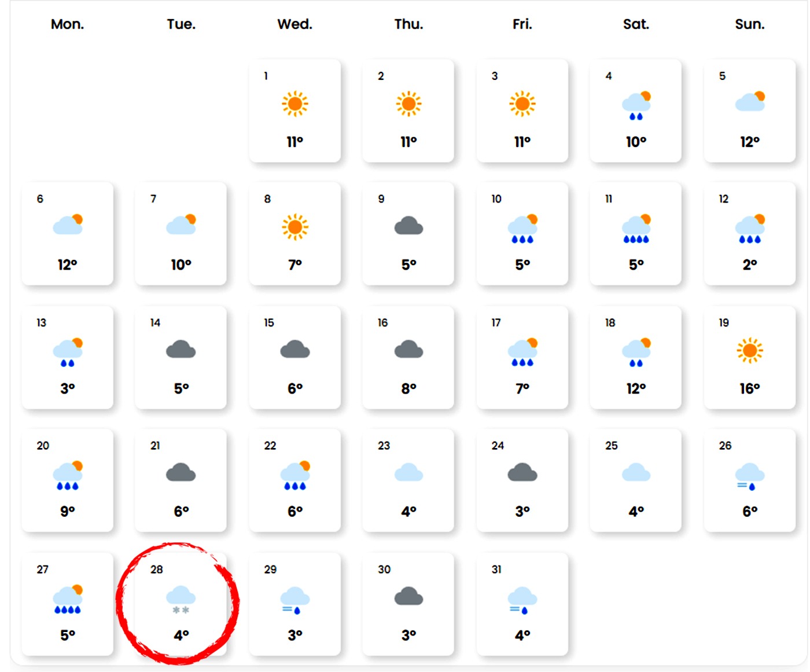Click the sun icon on day 1
Viewport: 810px width, 672px height.
tap(294, 104)
